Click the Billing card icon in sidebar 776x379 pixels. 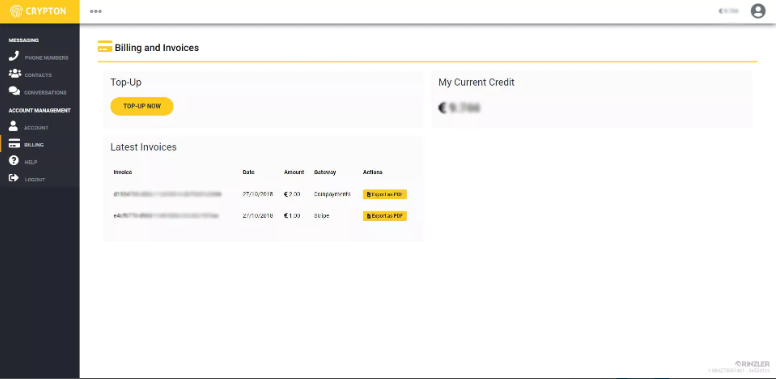coord(14,144)
